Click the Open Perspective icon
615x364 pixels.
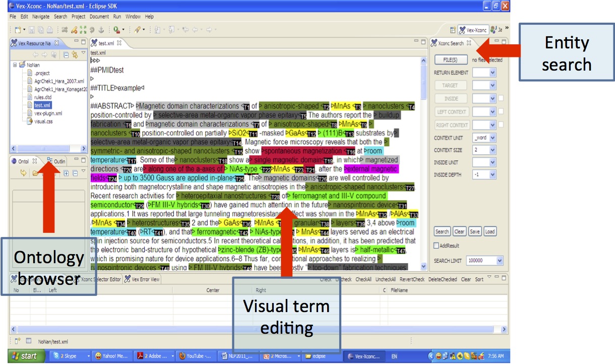(453, 30)
